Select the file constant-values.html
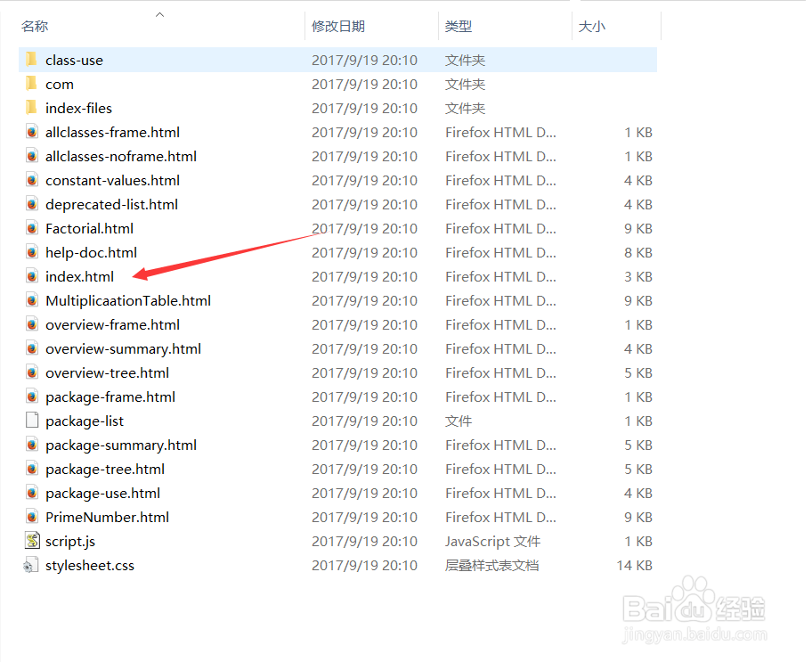812x662 pixels. click(x=112, y=180)
